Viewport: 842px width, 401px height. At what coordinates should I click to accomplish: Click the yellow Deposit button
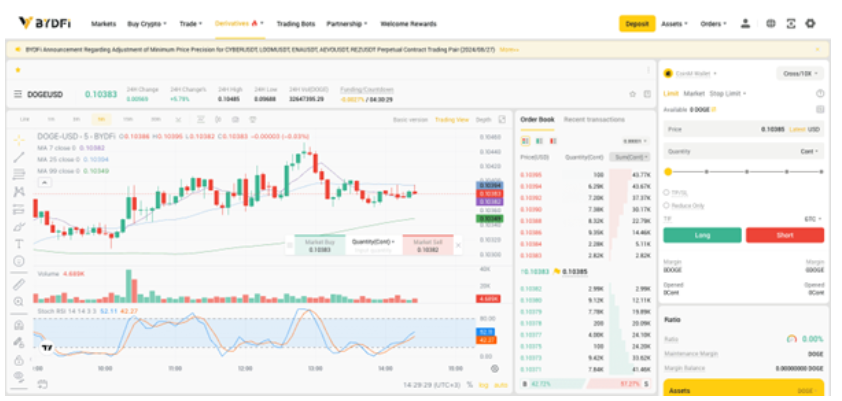[x=637, y=24]
